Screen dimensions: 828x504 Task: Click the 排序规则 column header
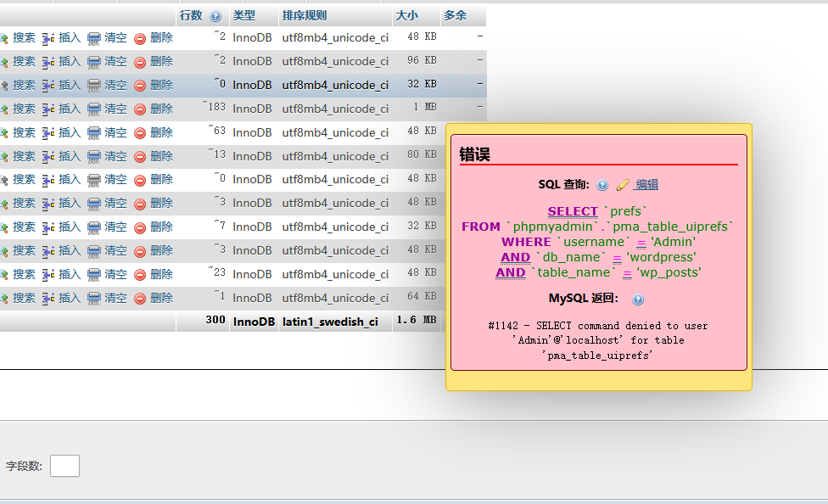(x=305, y=16)
